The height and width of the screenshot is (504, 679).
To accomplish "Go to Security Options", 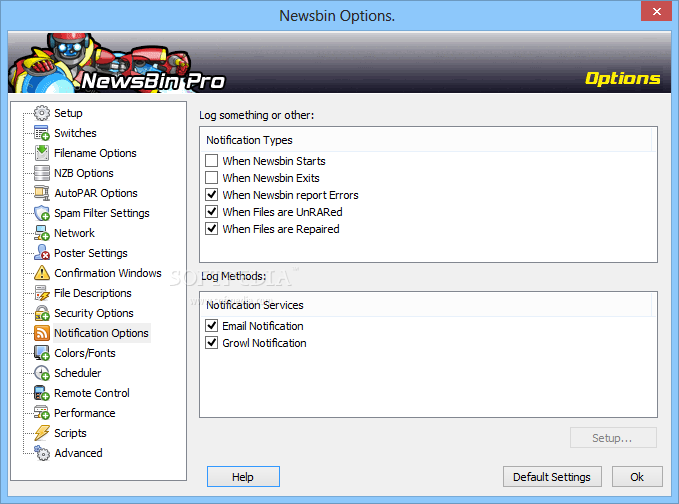I will tap(94, 313).
